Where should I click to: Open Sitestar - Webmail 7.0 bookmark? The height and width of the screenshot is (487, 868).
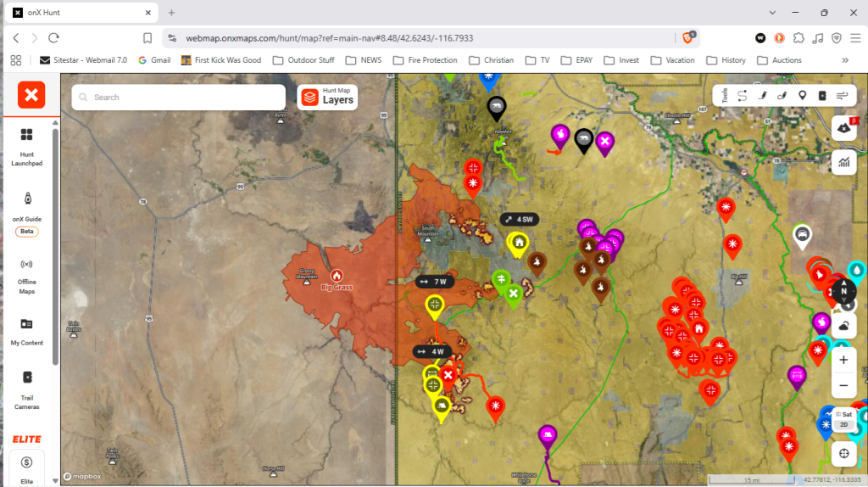pyautogui.click(x=84, y=60)
